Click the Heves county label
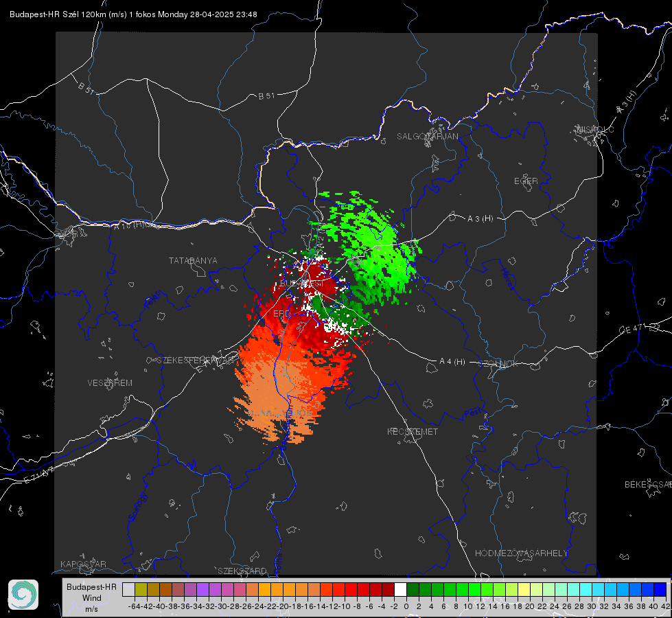 point(509,278)
